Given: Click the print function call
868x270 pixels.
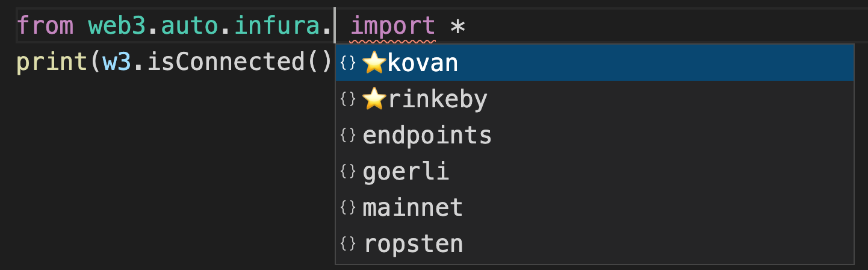Looking at the screenshot, I should (52, 62).
